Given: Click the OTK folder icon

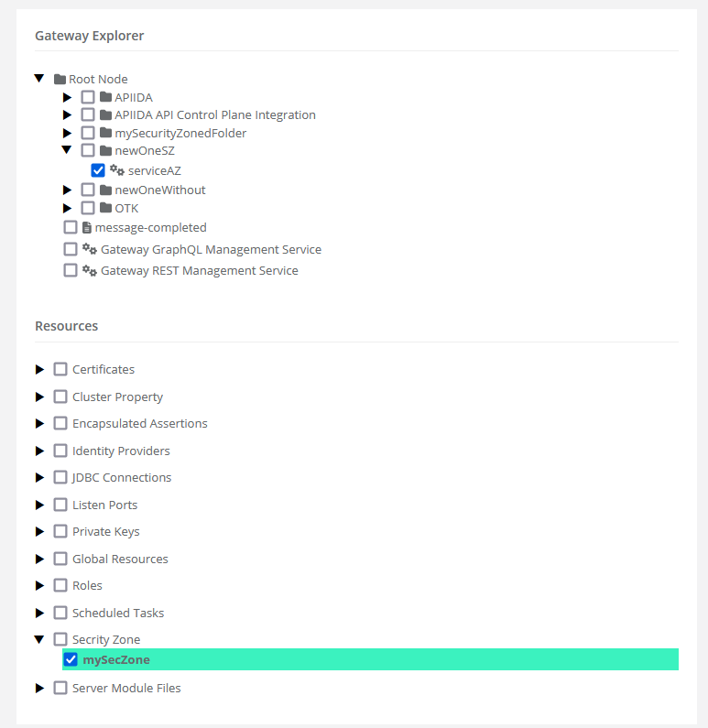Looking at the screenshot, I should click(x=105, y=208).
